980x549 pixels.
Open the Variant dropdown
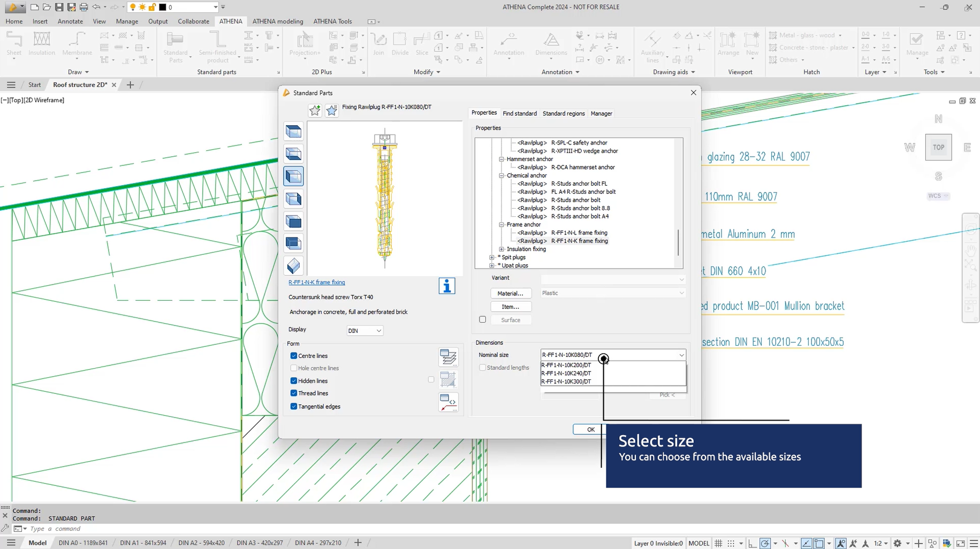[613, 279]
